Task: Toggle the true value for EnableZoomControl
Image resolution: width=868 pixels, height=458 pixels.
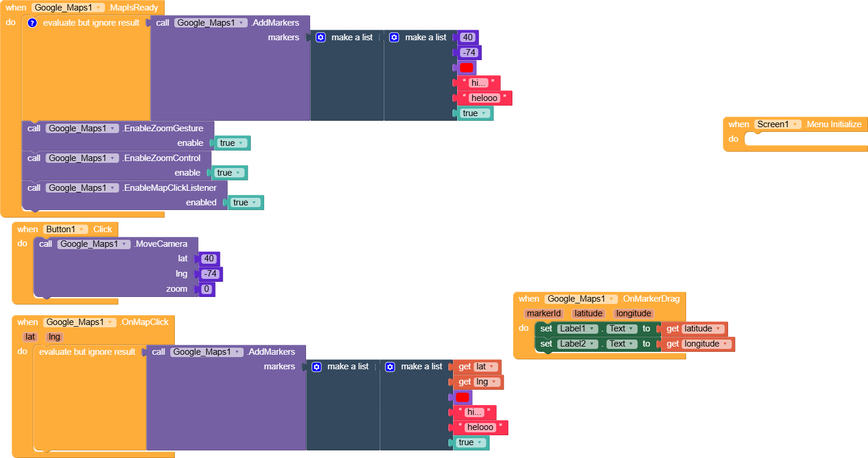Action: 230,173
